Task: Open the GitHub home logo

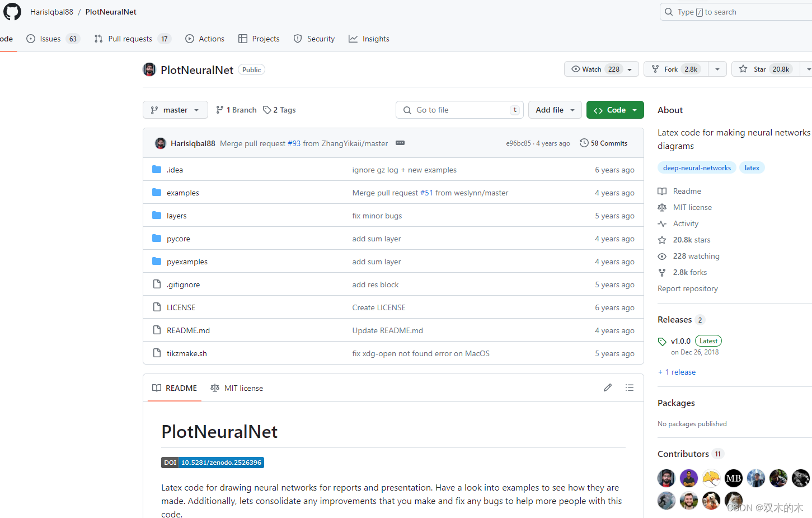Action: click(12, 11)
